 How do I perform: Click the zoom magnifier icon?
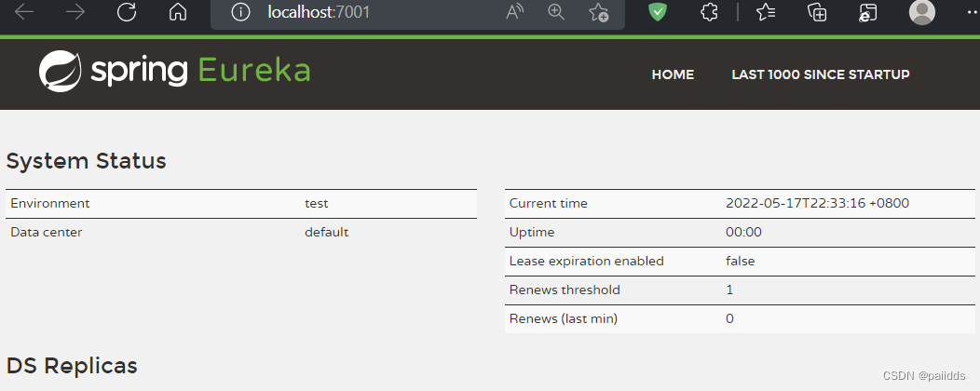[x=556, y=12]
